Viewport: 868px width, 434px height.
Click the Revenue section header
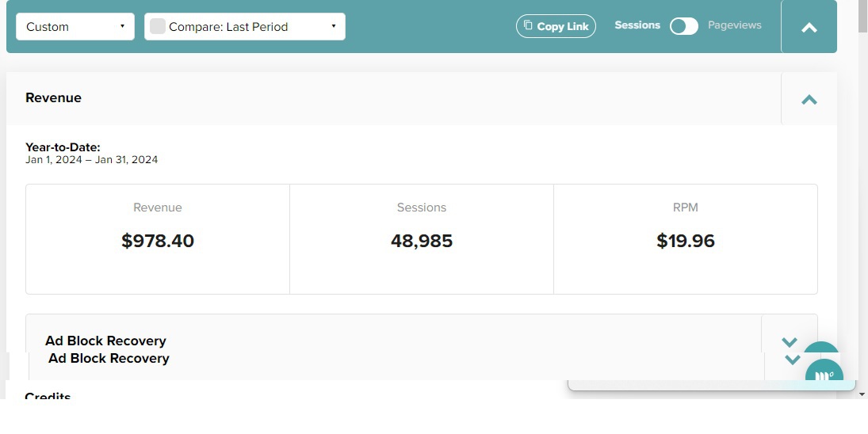tap(53, 98)
